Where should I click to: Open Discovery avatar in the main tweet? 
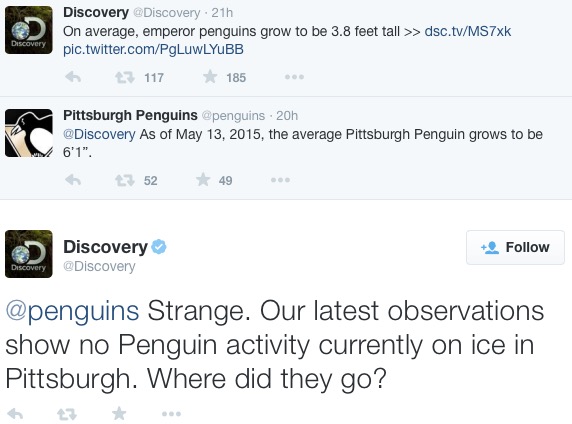29,254
